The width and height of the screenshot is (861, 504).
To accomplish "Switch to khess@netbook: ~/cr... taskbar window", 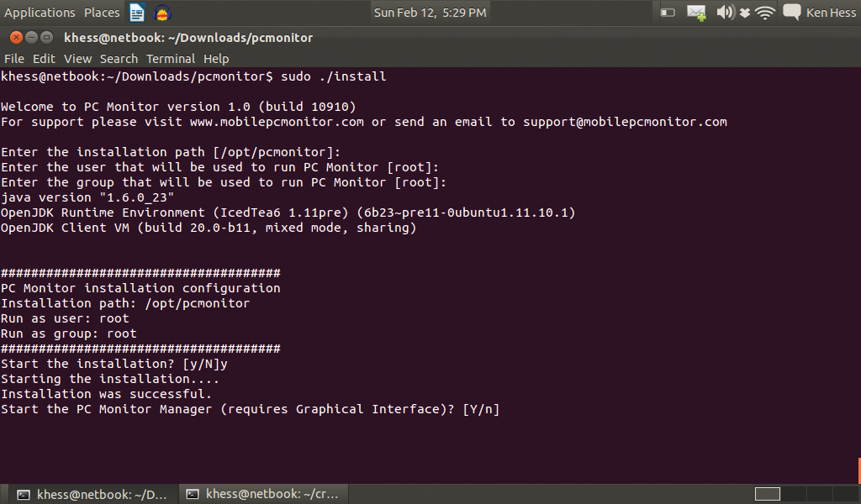I will click(263, 494).
